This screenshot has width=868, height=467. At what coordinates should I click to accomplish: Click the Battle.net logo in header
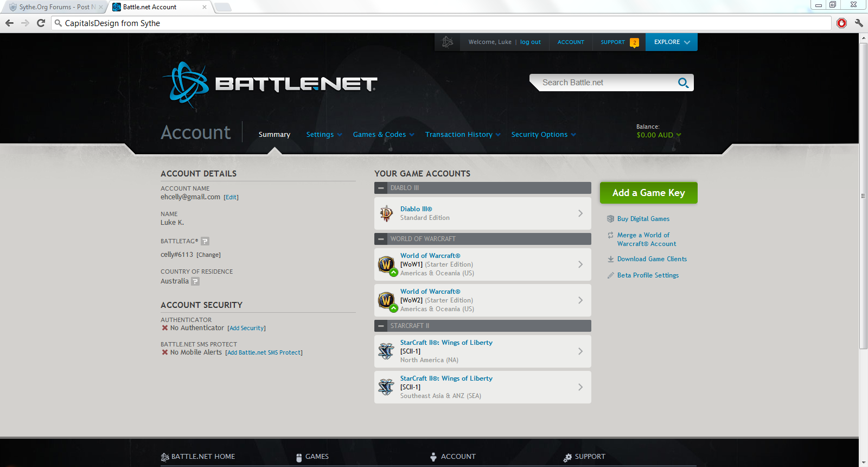click(x=270, y=84)
